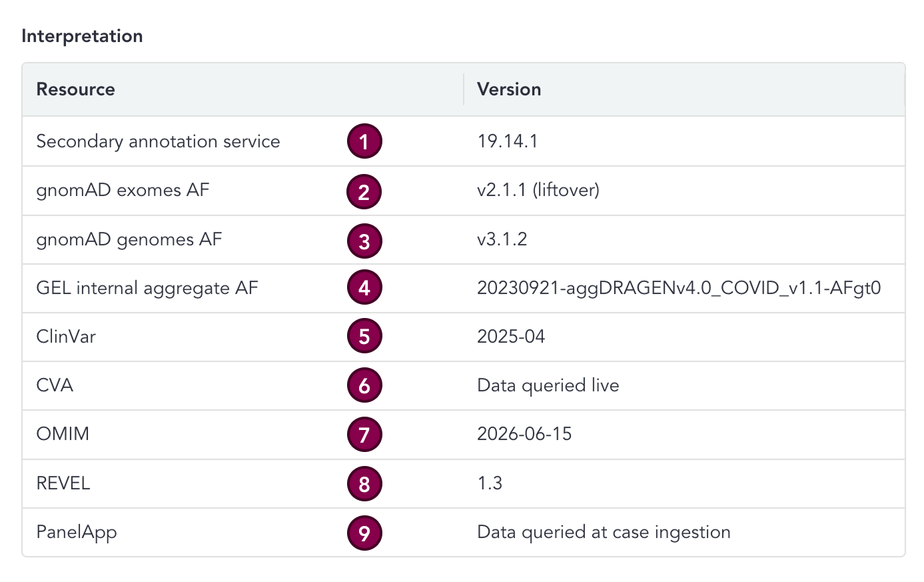Click the ClinVar marker numbered 5
The width and height of the screenshot is (924, 582).
click(x=364, y=336)
